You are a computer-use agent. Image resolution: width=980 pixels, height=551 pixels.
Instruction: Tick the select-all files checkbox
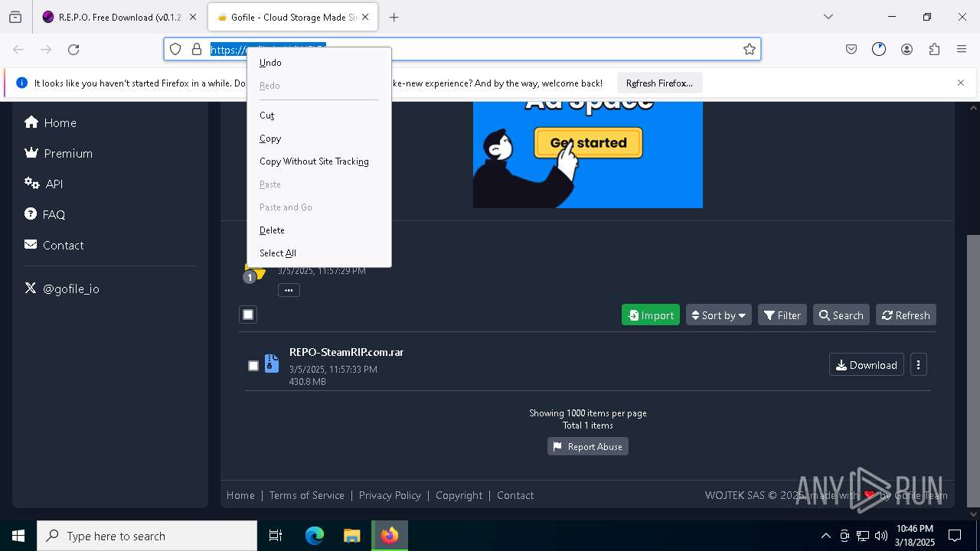coord(248,315)
